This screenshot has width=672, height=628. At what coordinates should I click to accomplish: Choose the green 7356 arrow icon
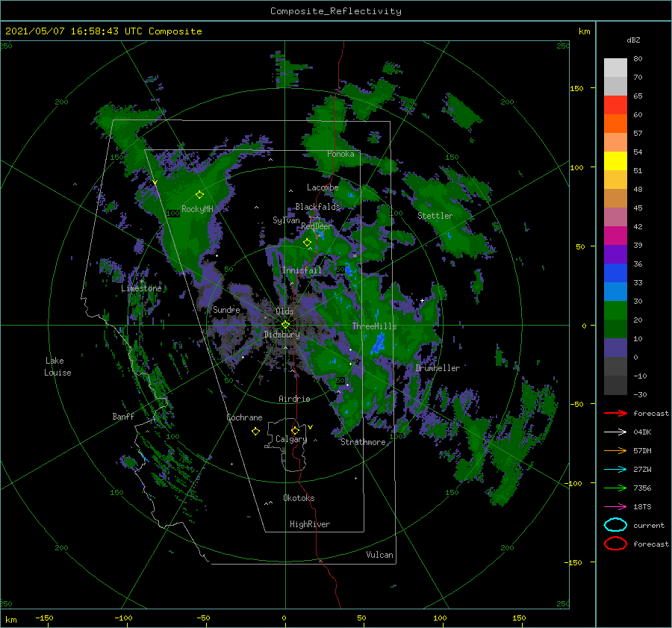pyautogui.click(x=615, y=488)
